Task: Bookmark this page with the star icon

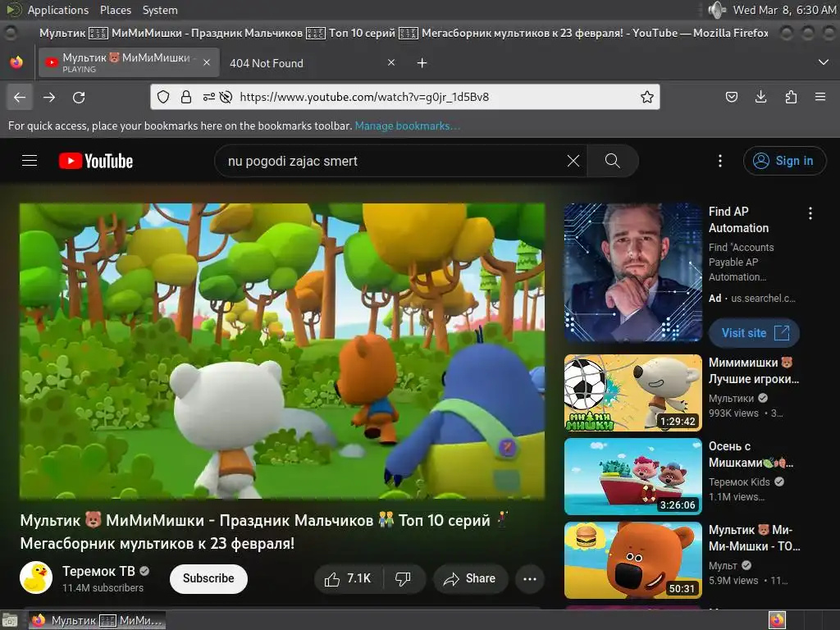Action: tap(647, 97)
